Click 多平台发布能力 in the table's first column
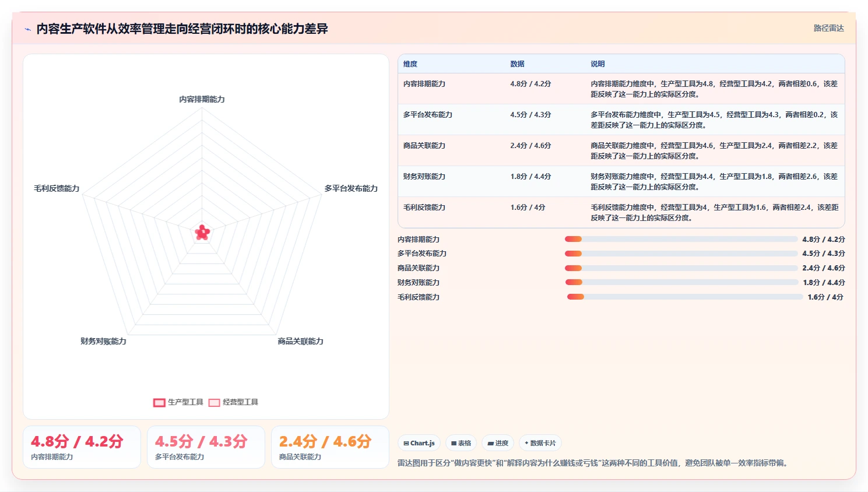Image resolution: width=868 pixels, height=492 pixels. coord(428,115)
